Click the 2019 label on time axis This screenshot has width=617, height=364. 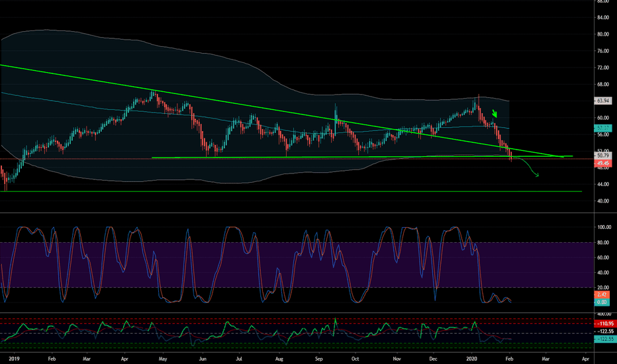pos(14,359)
